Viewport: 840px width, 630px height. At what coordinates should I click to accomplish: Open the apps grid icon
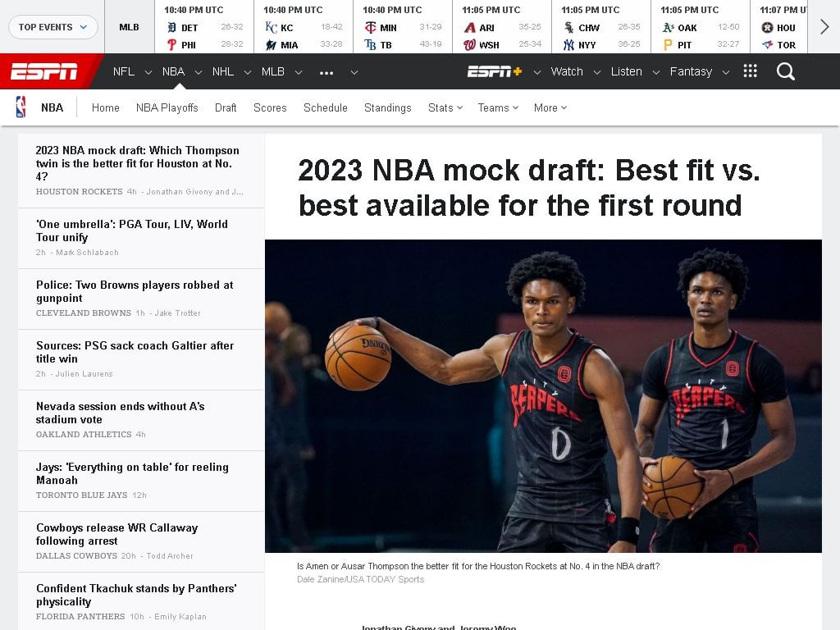click(x=750, y=71)
